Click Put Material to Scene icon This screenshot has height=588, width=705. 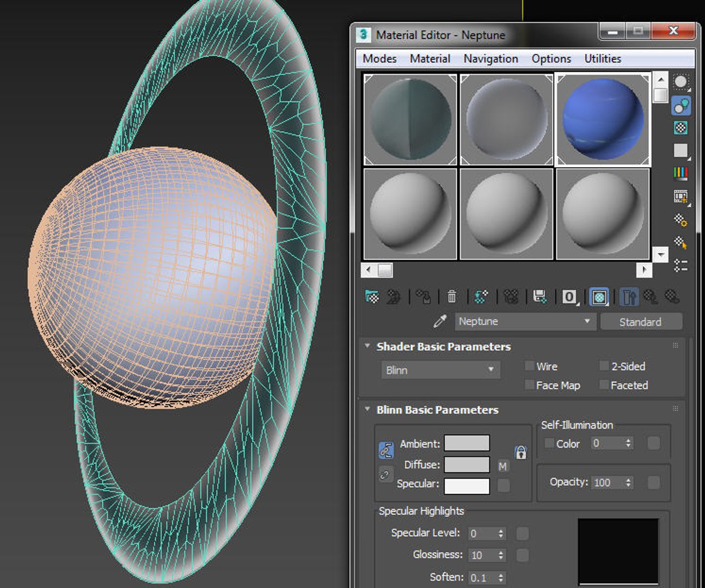coord(394,297)
